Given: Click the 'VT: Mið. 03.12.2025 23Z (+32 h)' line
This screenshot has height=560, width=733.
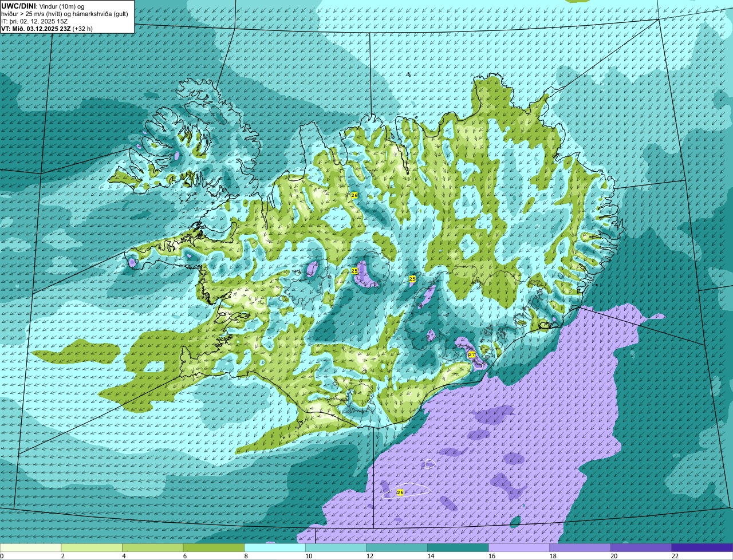Looking at the screenshot, I should click(x=47, y=29).
